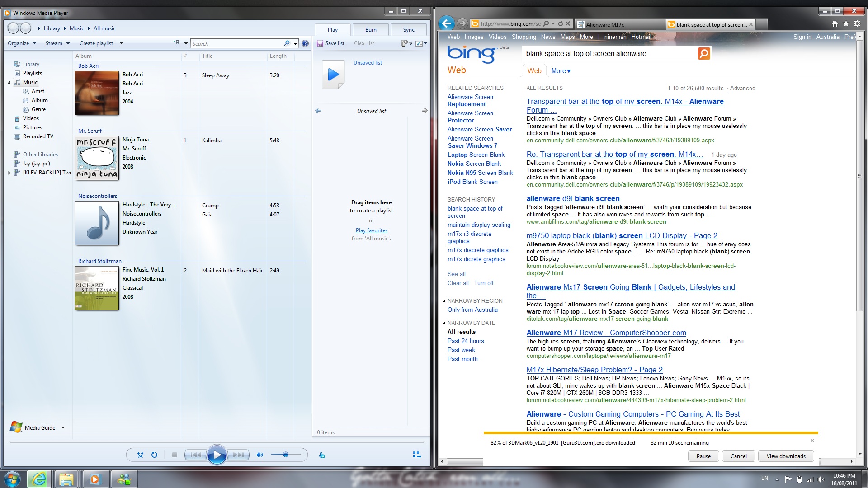The height and width of the screenshot is (488, 868).
Task: Close the blank space at top of screen tab
Action: point(751,24)
